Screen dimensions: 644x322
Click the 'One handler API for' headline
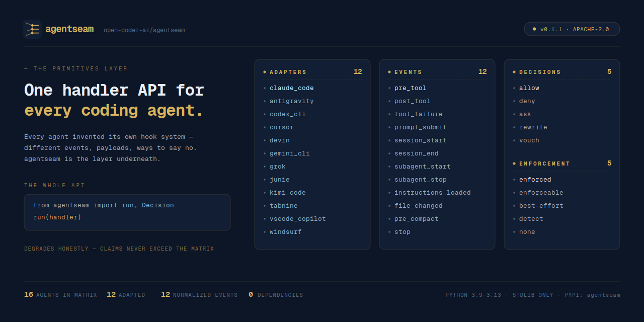point(114,90)
